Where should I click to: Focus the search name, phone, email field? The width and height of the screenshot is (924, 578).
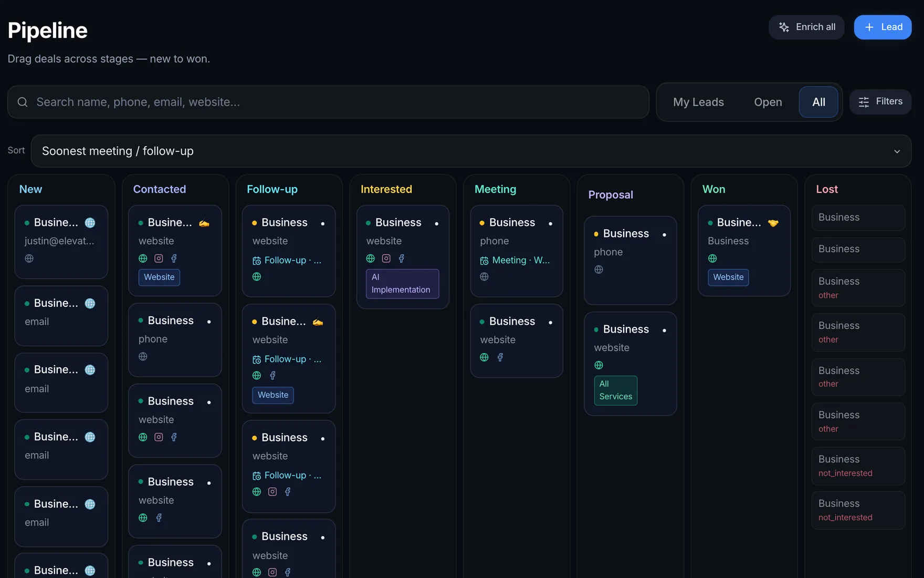[x=328, y=102]
